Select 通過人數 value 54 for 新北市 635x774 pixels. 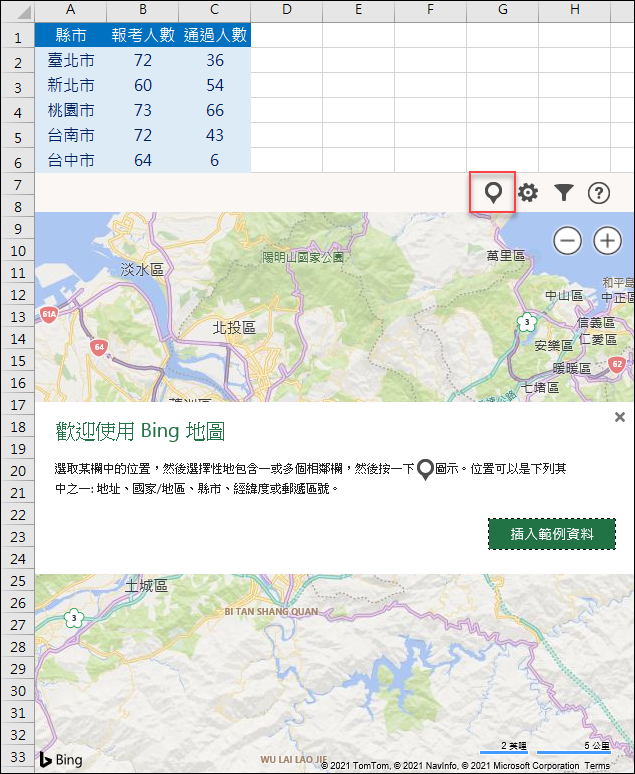214,85
